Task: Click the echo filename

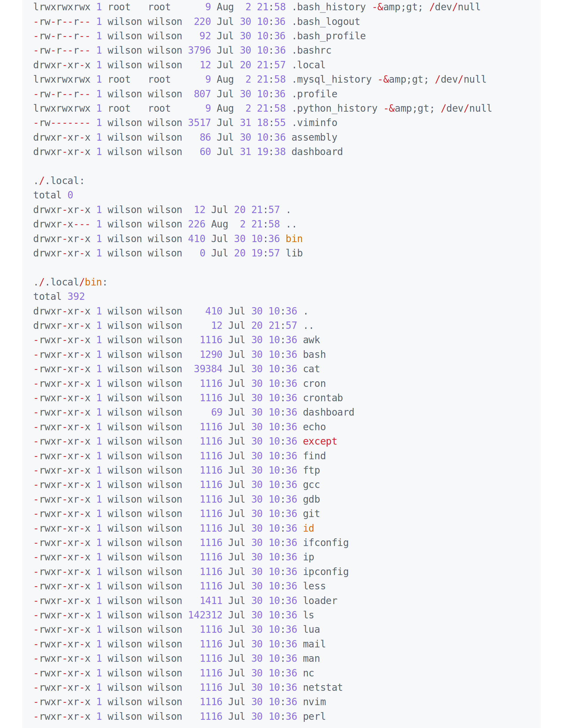Action: (315, 427)
